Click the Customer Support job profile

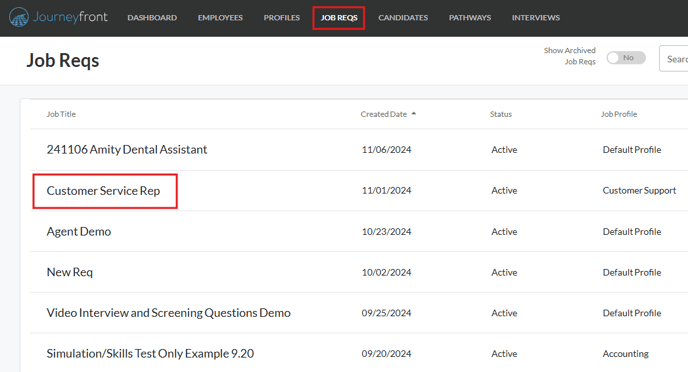pos(639,190)
